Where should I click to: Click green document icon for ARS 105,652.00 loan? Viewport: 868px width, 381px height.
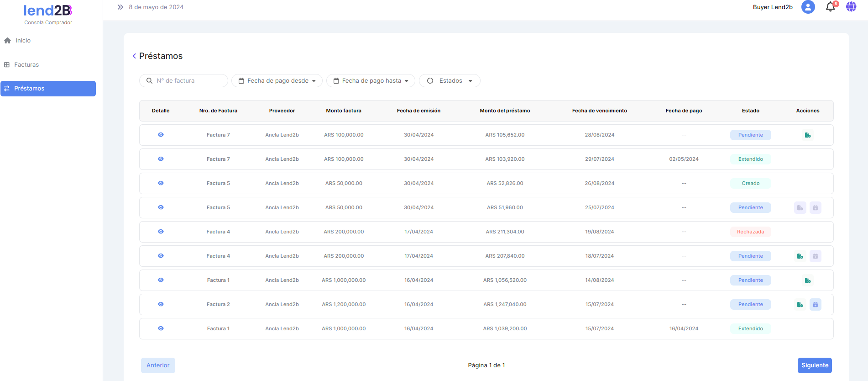click(x=807, y=135)
